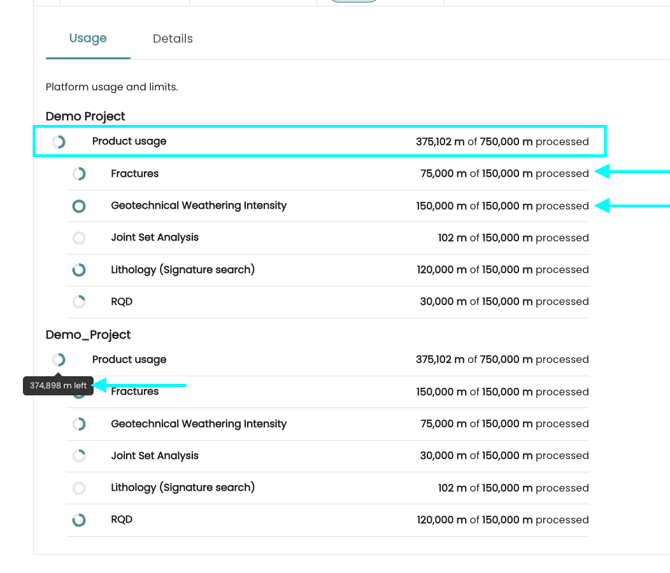Click Demo Project Joint Set Analysis ring
Viewport: 670px width, 573px height.
79,238
